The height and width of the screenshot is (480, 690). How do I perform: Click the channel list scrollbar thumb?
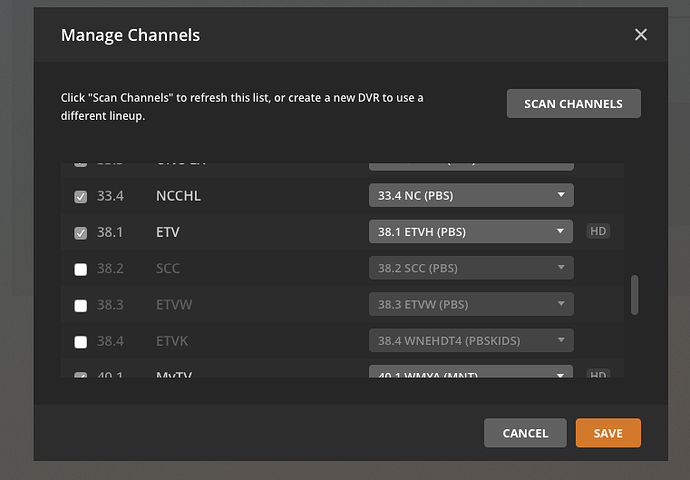tap(634, 295)
